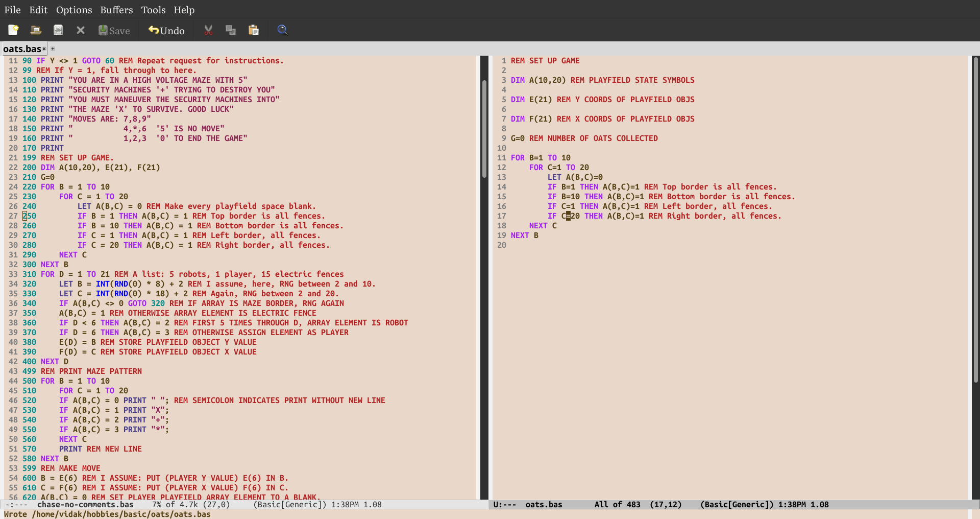
Task: Click 'DIM E(21)' line in right pane
Action: pyautogui.click(x=603, y=100)
